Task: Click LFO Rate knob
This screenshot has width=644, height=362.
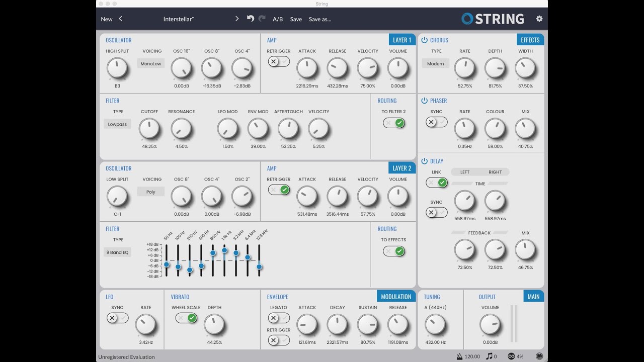Action: click(x=146, y=324)
